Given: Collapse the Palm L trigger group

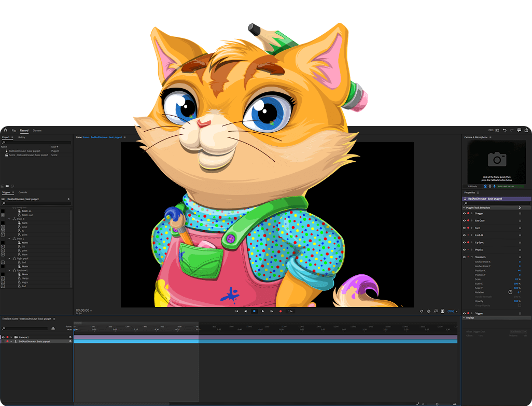Looking at the screenshot, I should tap(10, 239).
